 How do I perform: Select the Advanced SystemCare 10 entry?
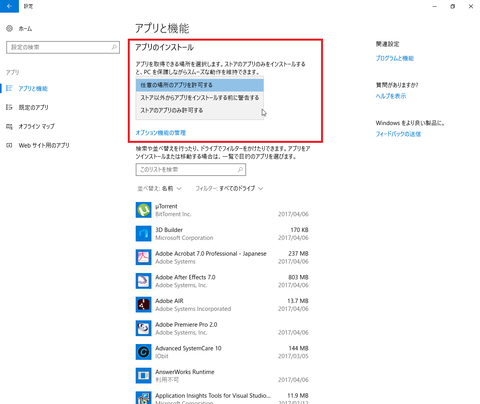pos(188,348)
